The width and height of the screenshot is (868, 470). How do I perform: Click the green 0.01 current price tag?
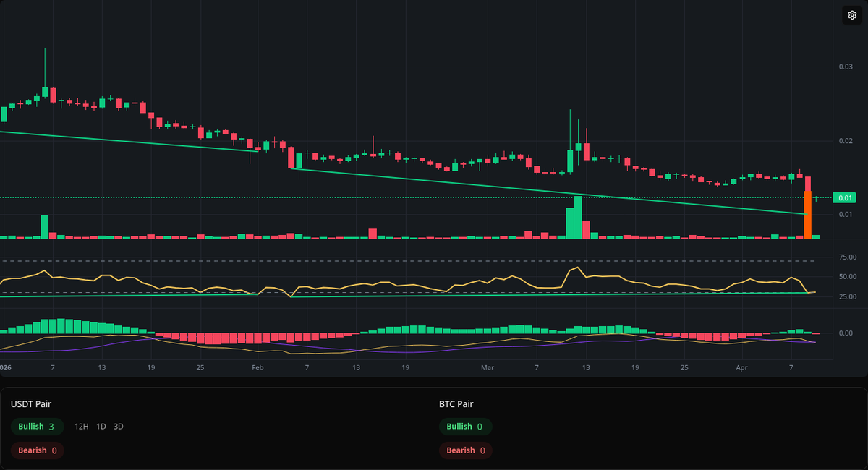(x=845, y=197)
